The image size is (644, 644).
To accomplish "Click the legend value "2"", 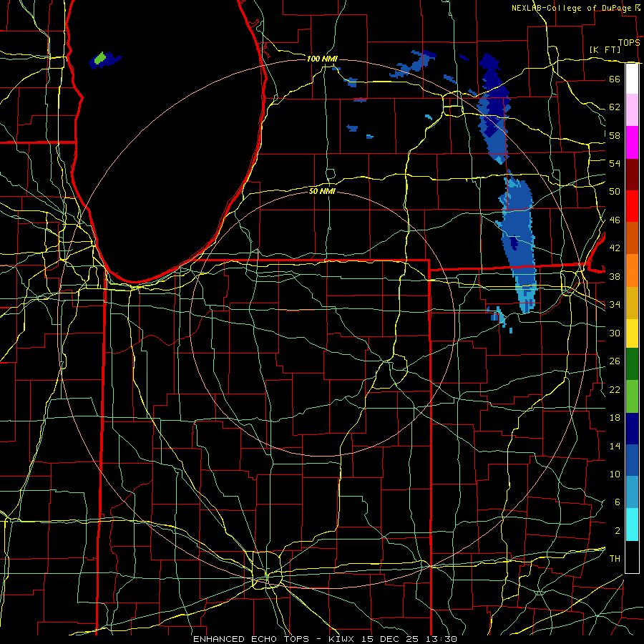I will point(617,531).
